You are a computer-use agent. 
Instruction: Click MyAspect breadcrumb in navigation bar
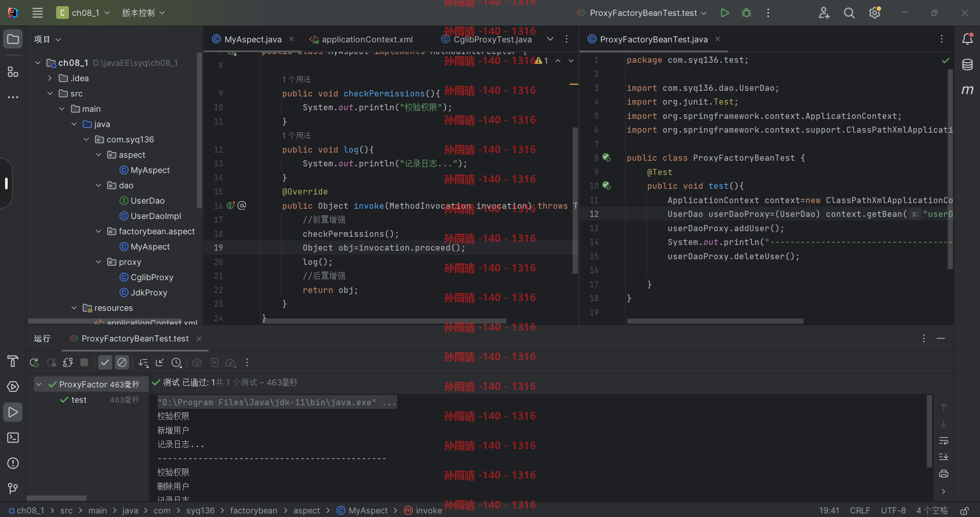[x=362, y=510]
